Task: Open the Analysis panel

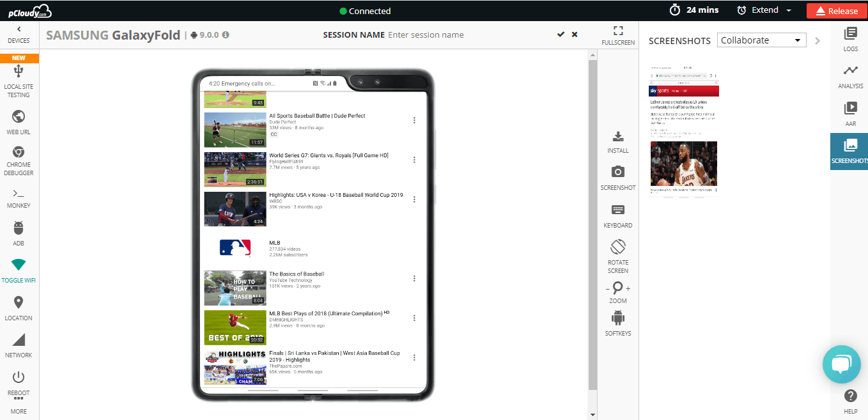Action: [x=851, y=77]
